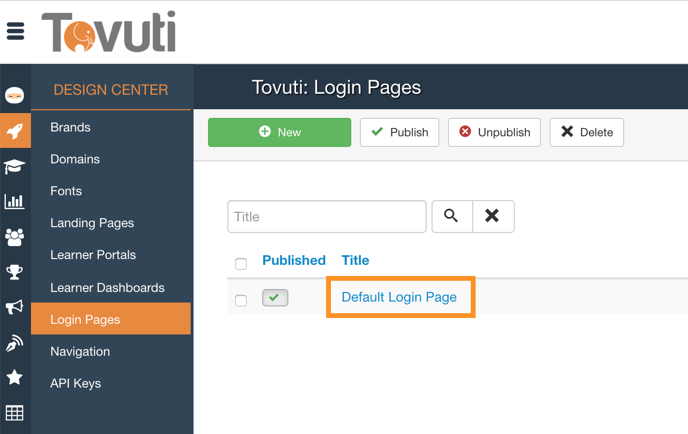Viewport: 688px width, 434px height.
Task: Open the hamburger menu icon
Action: [x=15, y=31]
